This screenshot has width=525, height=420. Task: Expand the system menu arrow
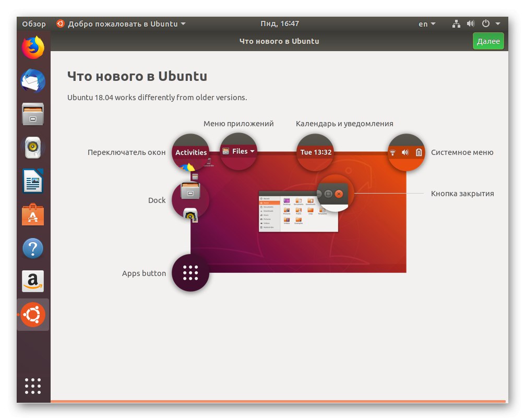pos(497,24)
